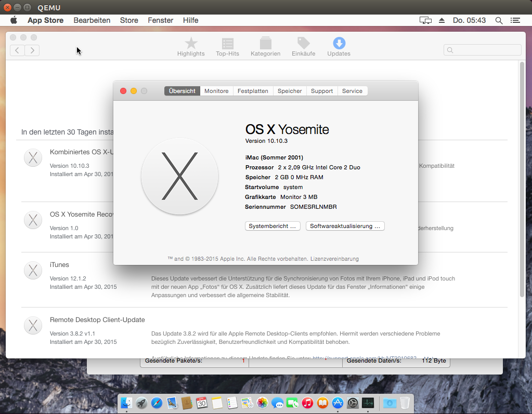The height and width of the screenshot is (414, 532).
Task: Click the Remote Desktop Client-Update title
Action: 97,320
